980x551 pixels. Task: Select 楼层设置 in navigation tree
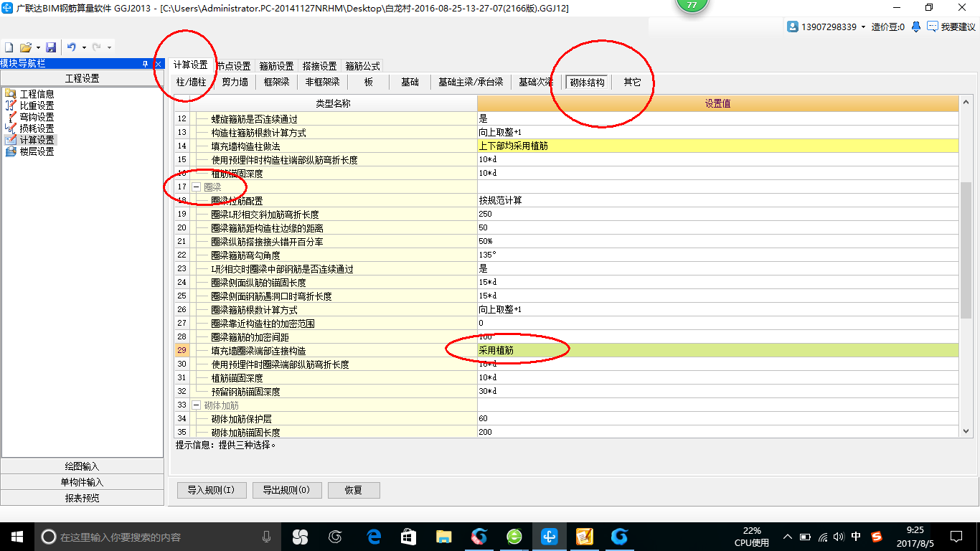[x=37, y=151]
